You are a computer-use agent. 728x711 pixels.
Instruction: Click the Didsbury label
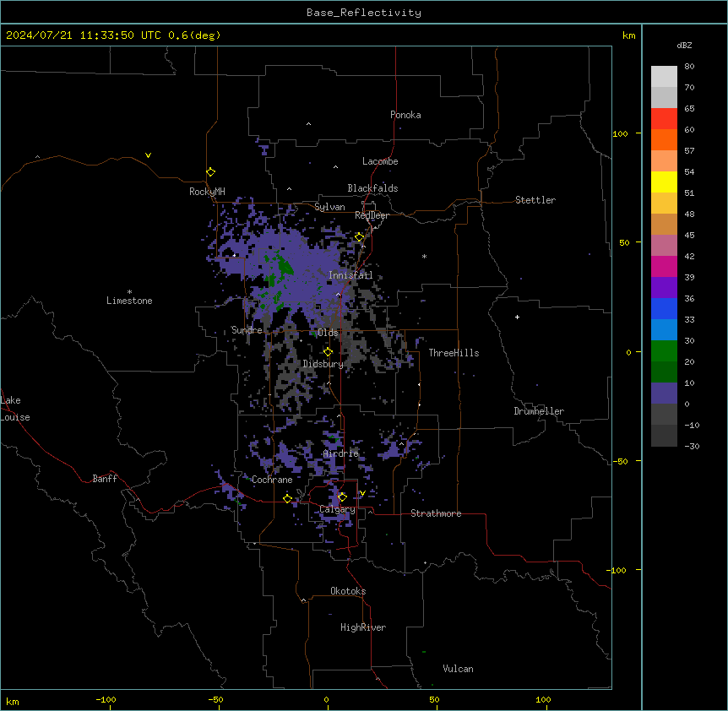(x=323, y=364)
